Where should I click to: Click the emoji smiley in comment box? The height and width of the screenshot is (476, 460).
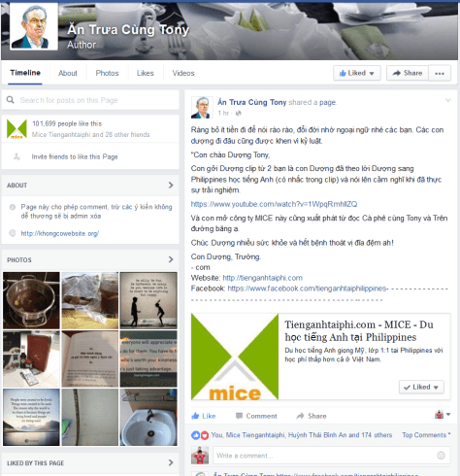441,456
